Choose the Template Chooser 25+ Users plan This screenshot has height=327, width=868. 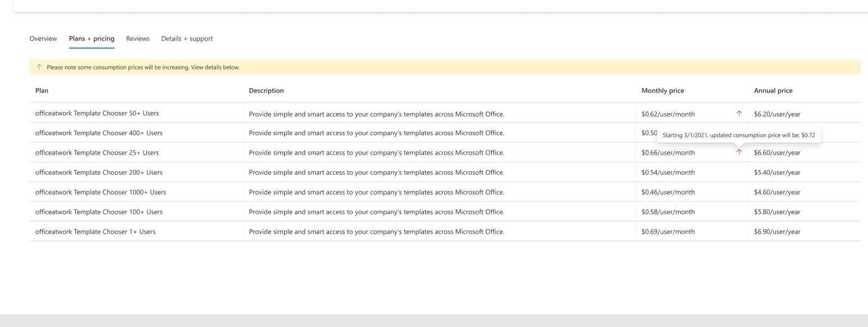tap(97, 153)
